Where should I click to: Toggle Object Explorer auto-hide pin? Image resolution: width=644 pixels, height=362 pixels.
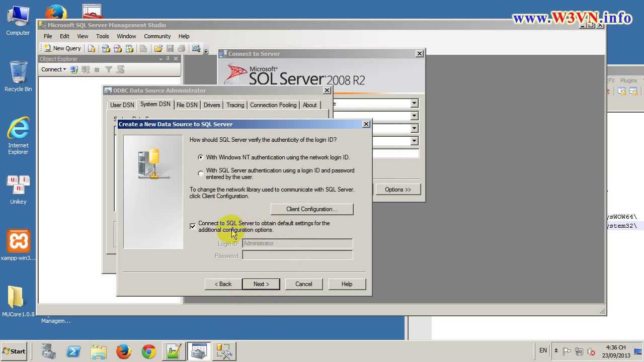point(168,59)
